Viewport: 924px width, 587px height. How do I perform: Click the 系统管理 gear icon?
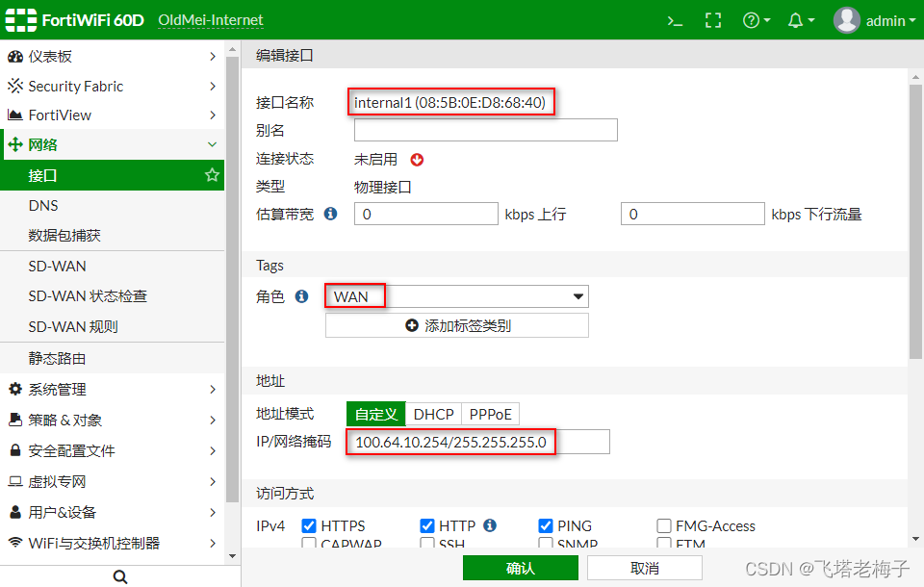(x=15, y=389)
